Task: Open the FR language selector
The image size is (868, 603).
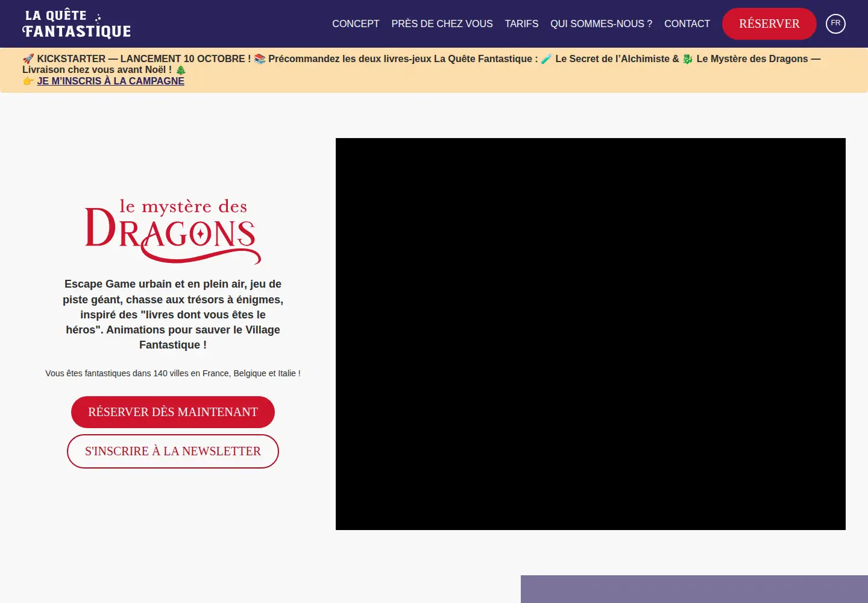Action: pos(835,24)
